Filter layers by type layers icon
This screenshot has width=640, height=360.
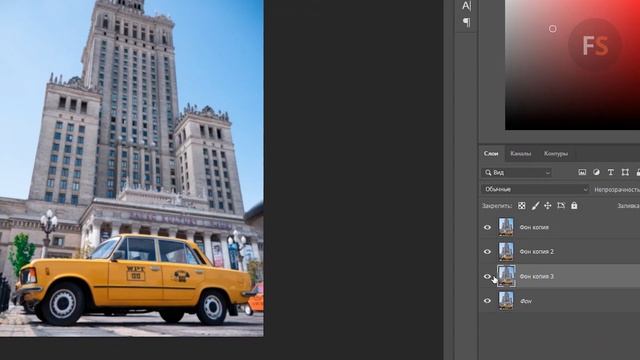(611, 172)
